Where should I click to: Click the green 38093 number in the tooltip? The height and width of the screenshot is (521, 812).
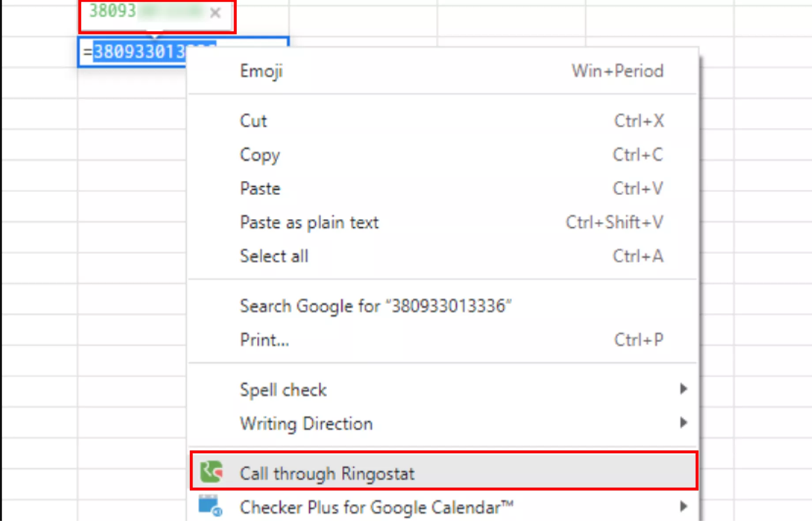pyautogui.click(x=113, y=11)
